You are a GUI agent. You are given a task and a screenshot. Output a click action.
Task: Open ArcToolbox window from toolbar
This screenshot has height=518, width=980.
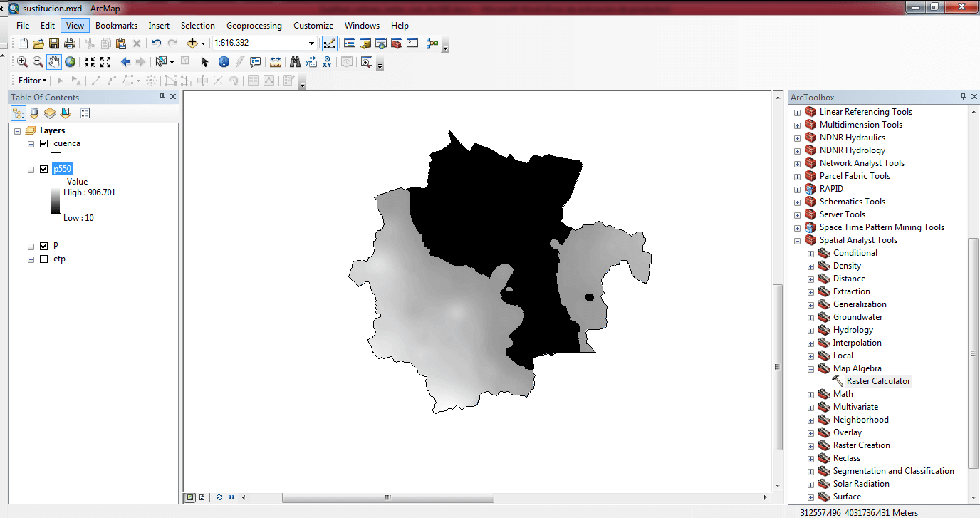(397, 43)
